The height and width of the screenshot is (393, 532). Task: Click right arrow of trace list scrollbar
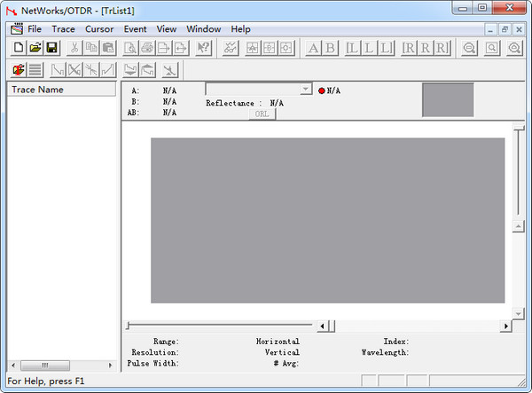tap(110, 365)
